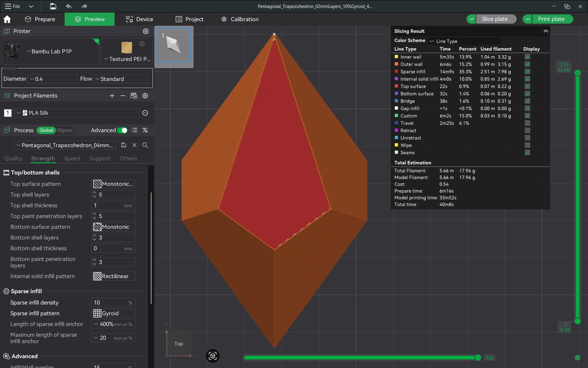
Task: Open the nozzle Diameter dropdown
Action: (52, 79)
